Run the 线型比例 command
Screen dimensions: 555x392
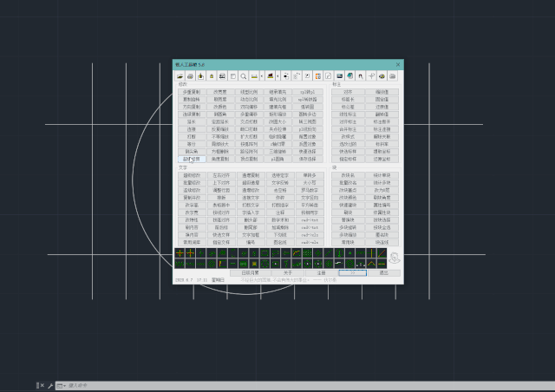point(250,91)
